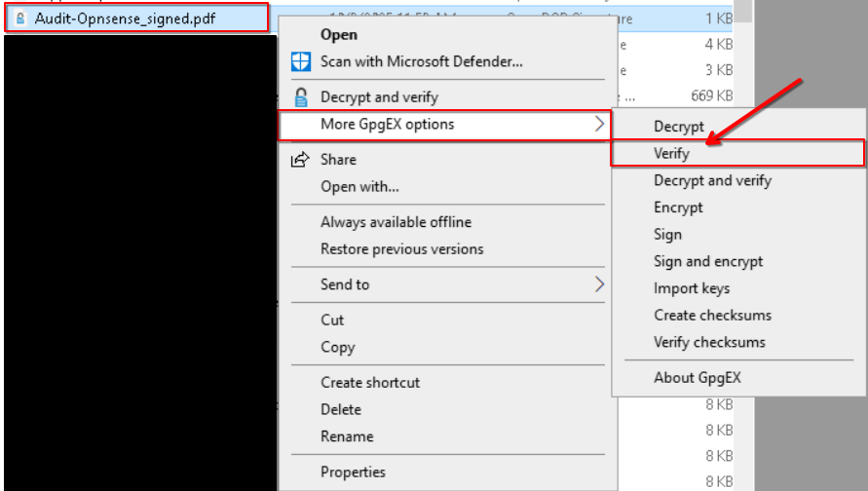Screen dimensions: 868x491
Task: Select Verify in the GpgEX submenu
Action: pos(671,153)
